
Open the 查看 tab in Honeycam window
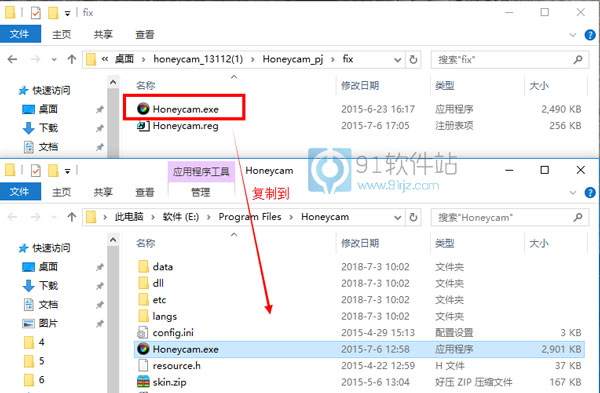[145, 192]
